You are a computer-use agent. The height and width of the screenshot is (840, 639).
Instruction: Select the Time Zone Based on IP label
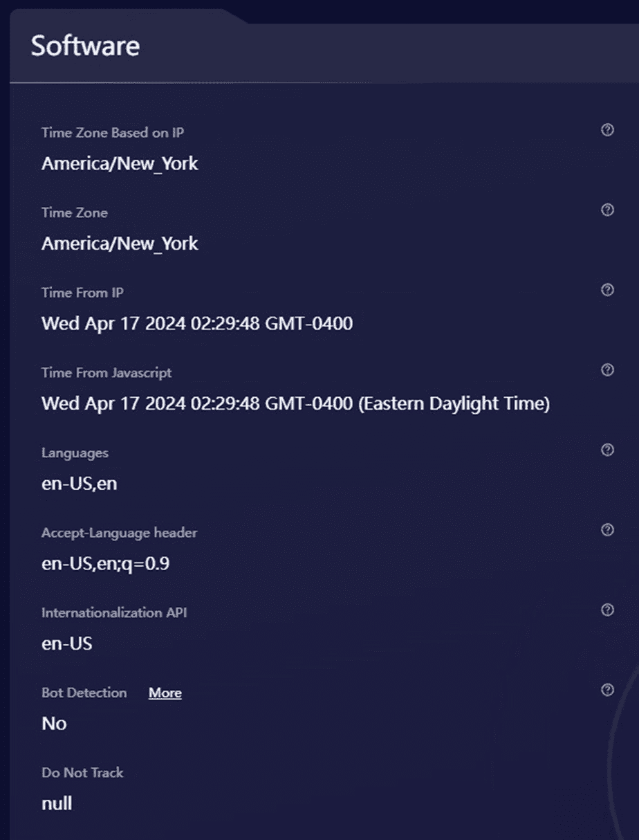113,133
